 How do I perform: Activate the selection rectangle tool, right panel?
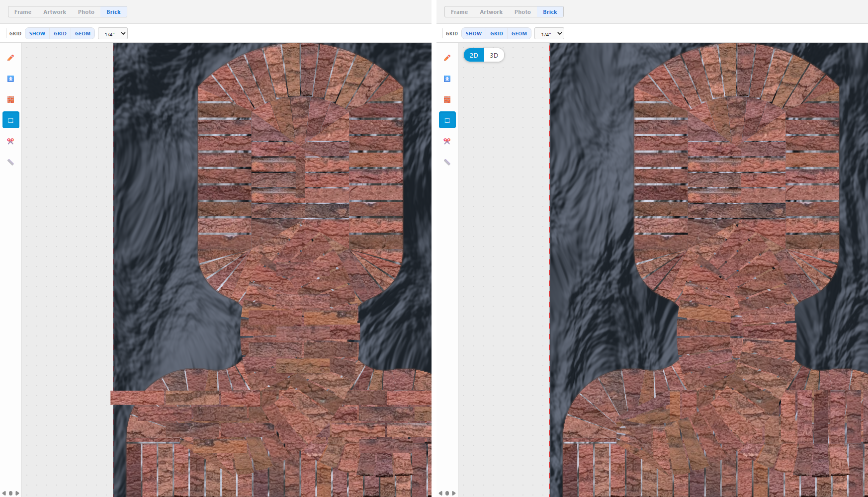click(x=447, y=120)
